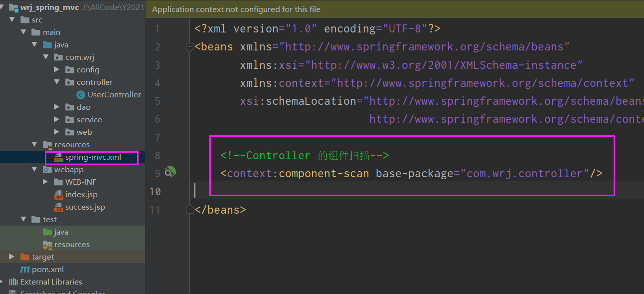The height and width of the screenshot is (294, 644).
Task: Click the fold marker beside closing beans tag
Action: coord(189,209)
